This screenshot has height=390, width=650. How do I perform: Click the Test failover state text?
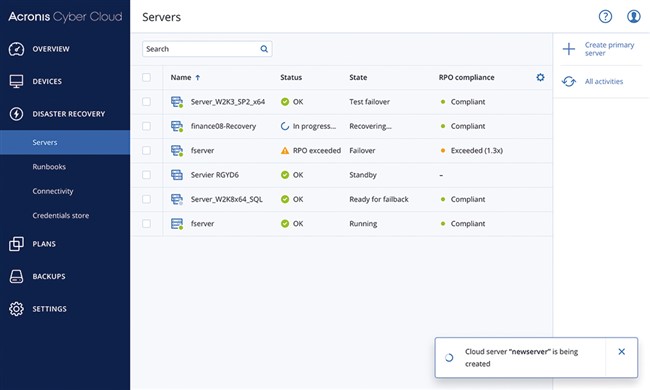pos(369,102)
